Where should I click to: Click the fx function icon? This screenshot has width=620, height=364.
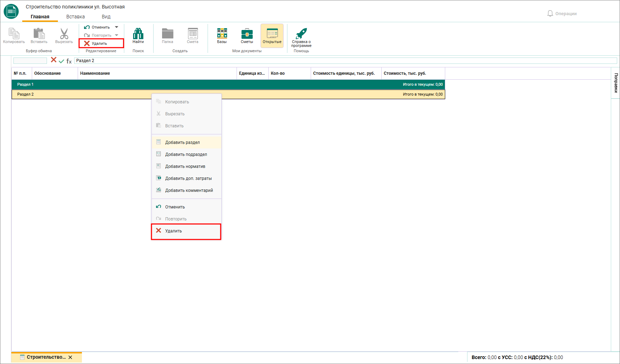pyautogui.click(x=69, y=61)
